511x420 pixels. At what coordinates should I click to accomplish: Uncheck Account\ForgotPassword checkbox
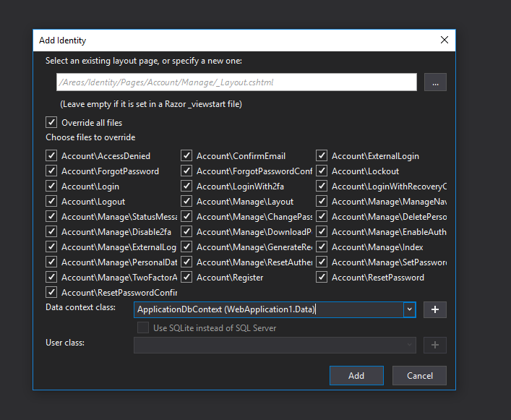pyautogui.click(x=51, y=171)
